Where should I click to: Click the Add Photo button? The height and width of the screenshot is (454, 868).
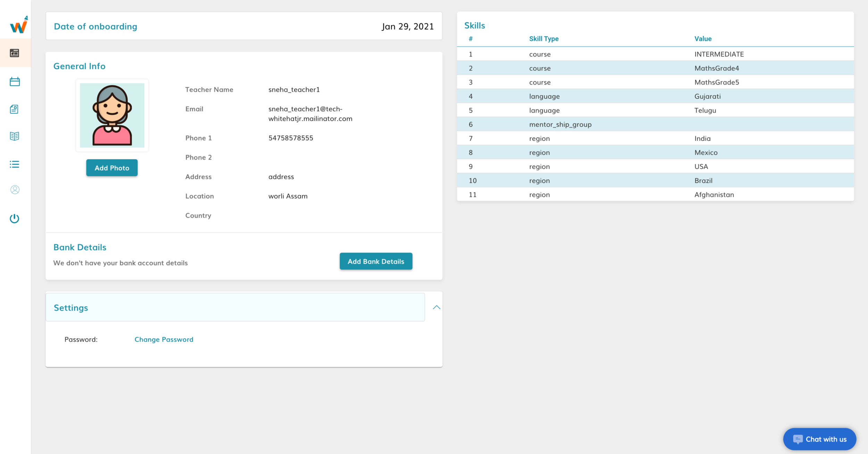click(112, 168)
